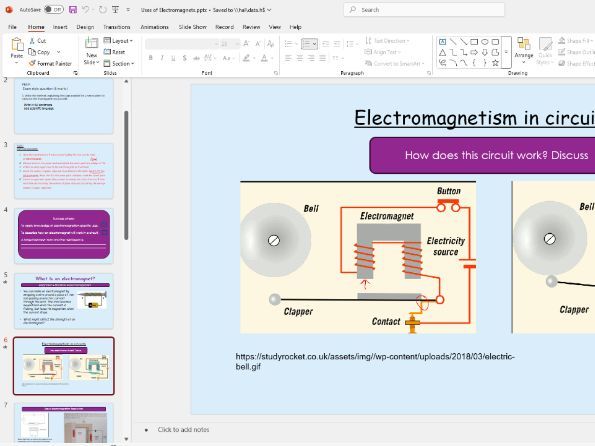Click the slide panel vertical scrollbar
Image resolution: width=595 pixels, height=446 pixels.
126,175
